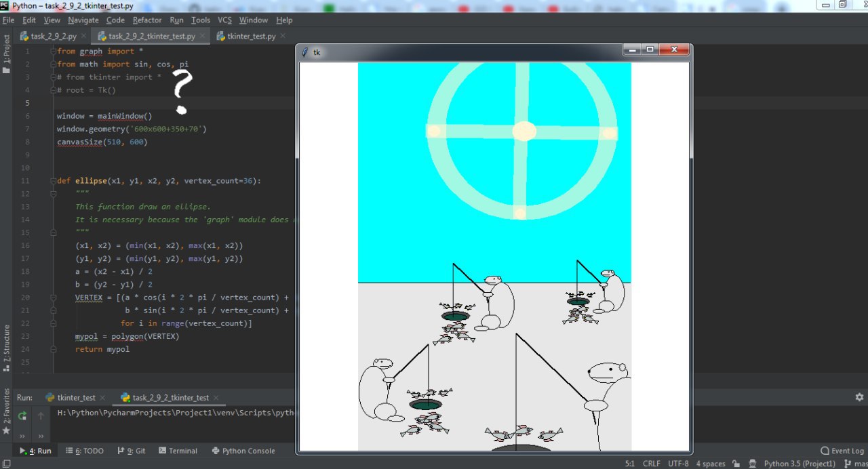
Task: Click the empty editor line 5
Action: (x=174, y=103)
